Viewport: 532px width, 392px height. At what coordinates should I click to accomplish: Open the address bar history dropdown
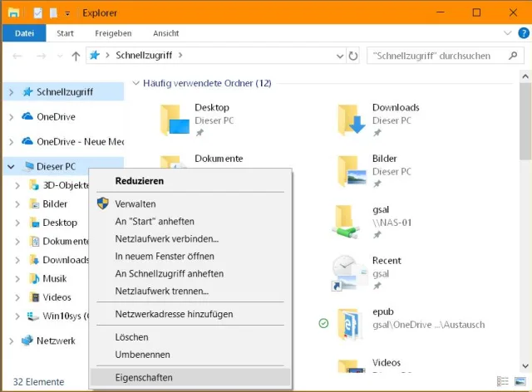pyautogui.click(x=338, y=56)
